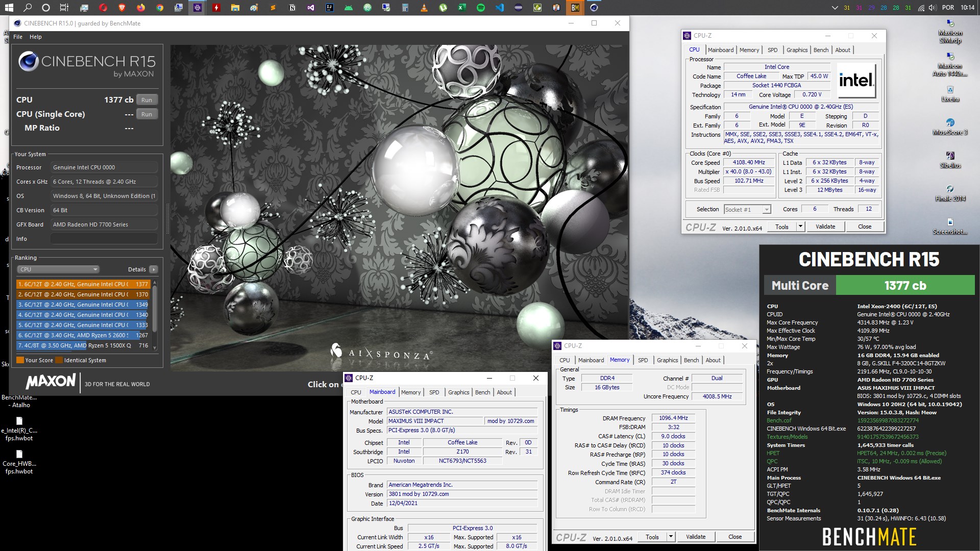Launch Brave browser from taskbar
This screenshot has height=551, width=980.
(x=121, y=8)
